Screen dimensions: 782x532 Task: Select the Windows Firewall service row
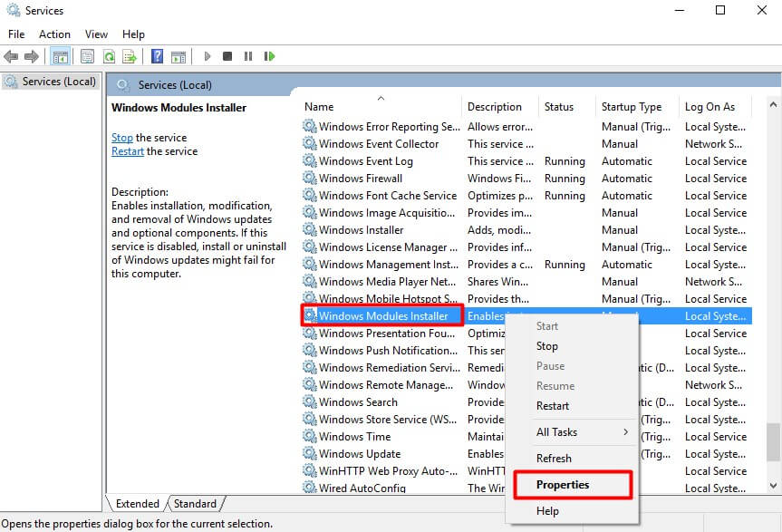[x=526, y=178]
